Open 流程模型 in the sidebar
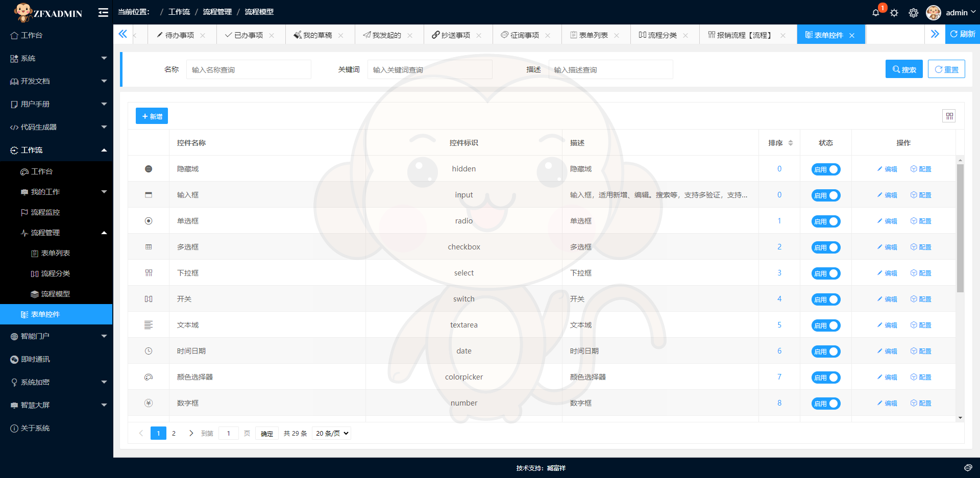The image size is (980, 478). click(56, 294)
